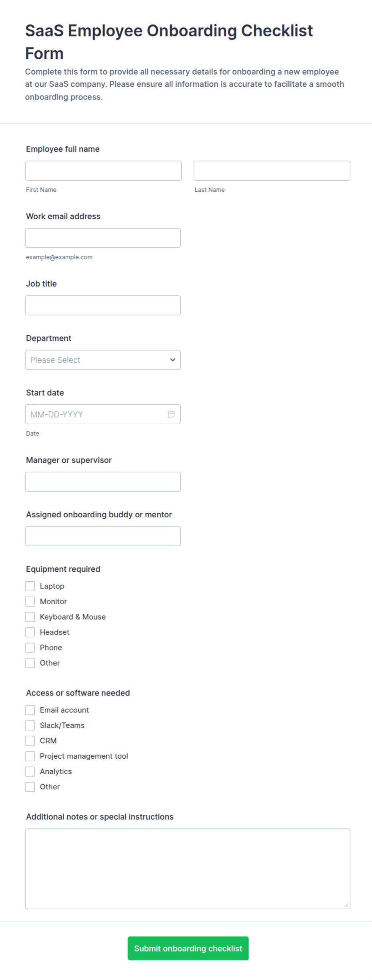Image resolution: width=372 pixels, height=980 pixels.
Task: Enable the Keyboard & Mouse option
Action: point(30,617)
